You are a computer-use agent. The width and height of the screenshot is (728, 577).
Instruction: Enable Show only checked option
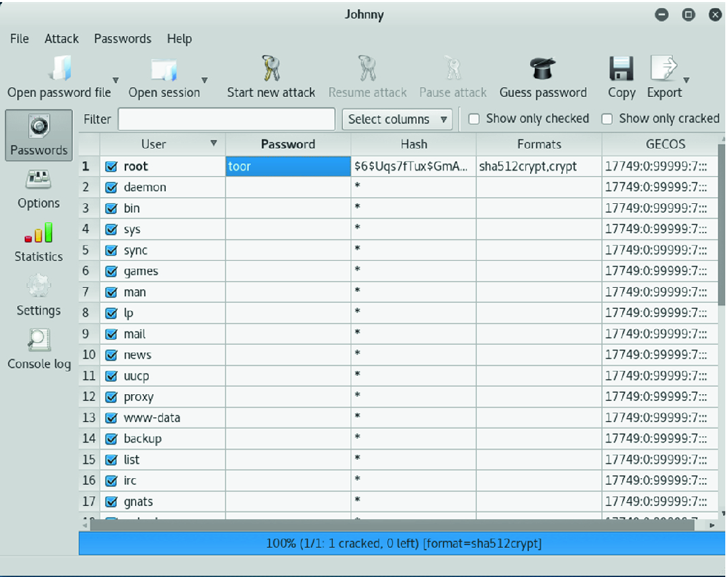coord(474,119)
